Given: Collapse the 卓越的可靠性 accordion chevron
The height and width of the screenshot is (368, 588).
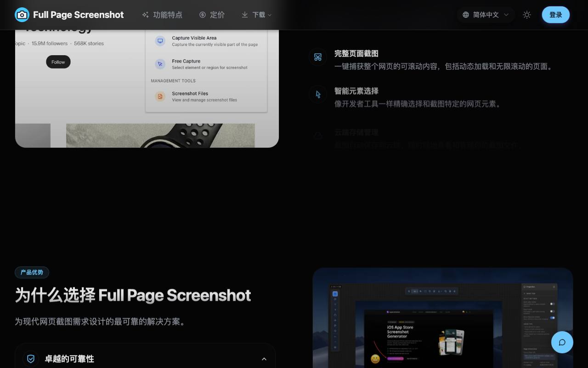Looking at the screenshot, I should coord(264,359).
